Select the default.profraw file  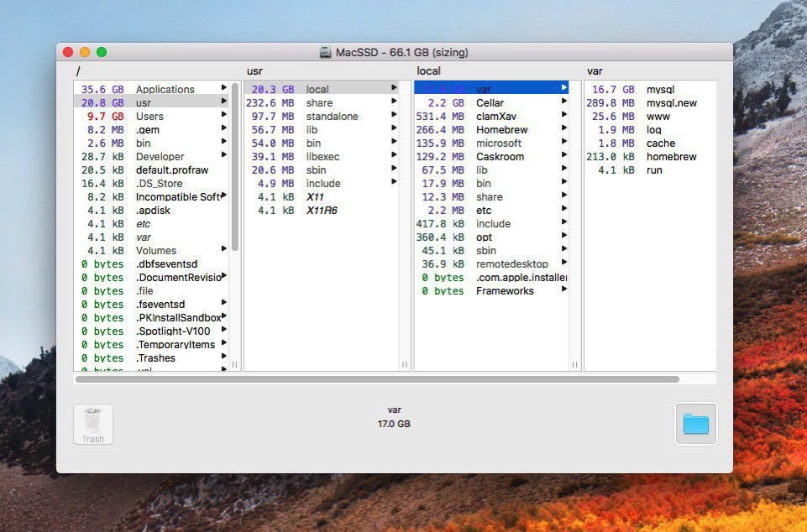(x=171, y=170)
